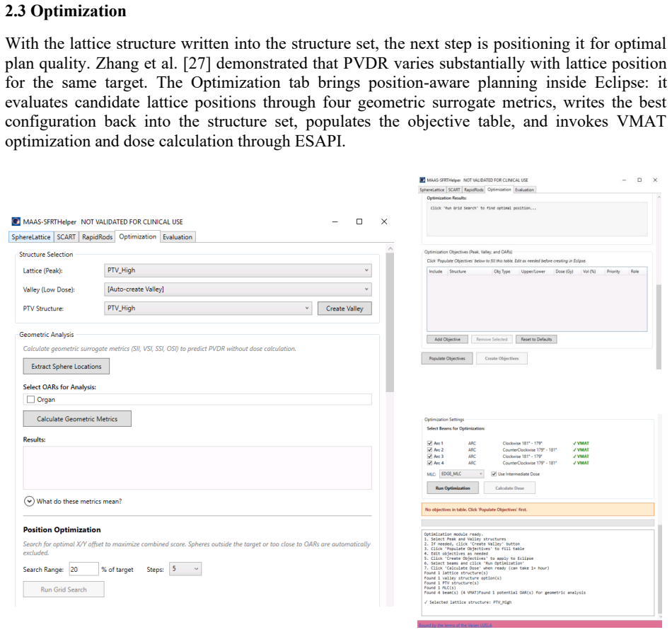Open the Lattice (Peak) dropdown

point(238,270)
